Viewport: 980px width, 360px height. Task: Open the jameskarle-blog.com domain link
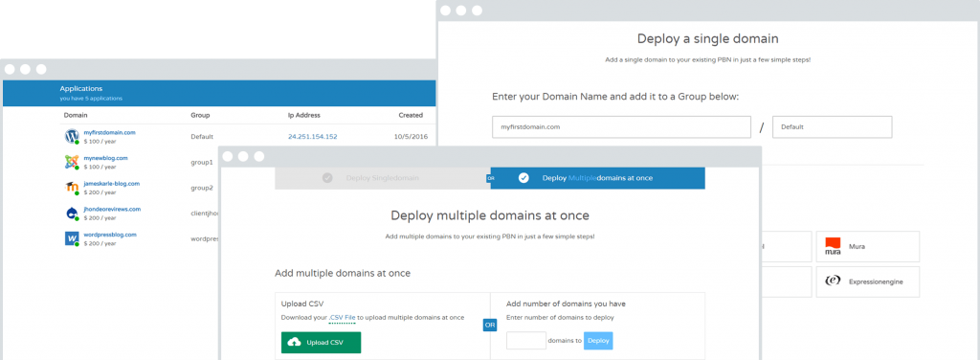[x=111, y=184]
